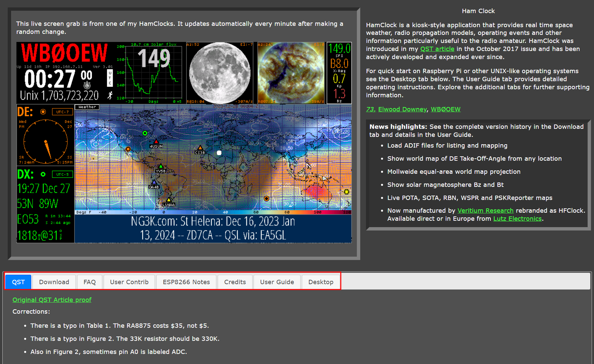Image resolution: width=594 pixels, height=364 pixels.
Task: Open the Elwood Downey link
Action: (x=402, y=109)
